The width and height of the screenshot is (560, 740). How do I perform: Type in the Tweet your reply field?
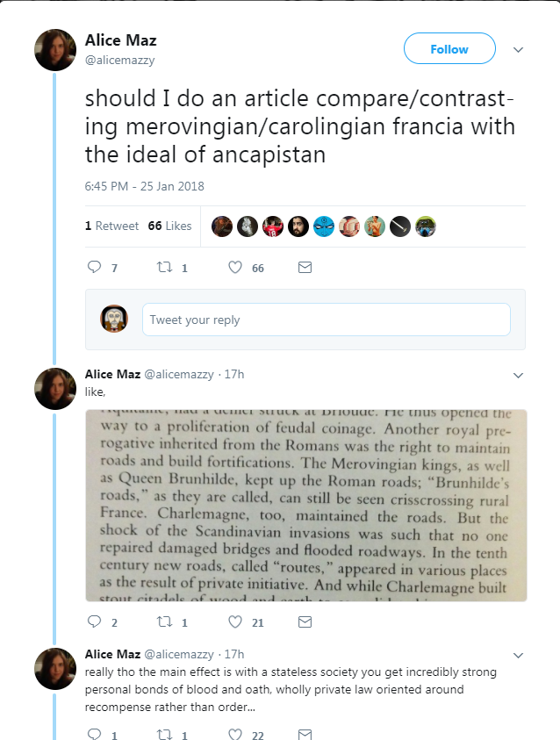pyautogui.click(x=326, y=320)
